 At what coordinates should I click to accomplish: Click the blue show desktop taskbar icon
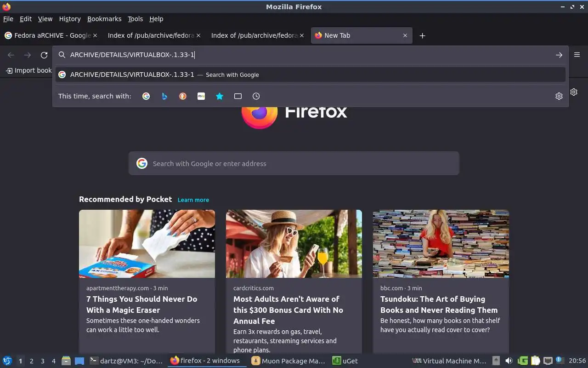tap(79, 361)
